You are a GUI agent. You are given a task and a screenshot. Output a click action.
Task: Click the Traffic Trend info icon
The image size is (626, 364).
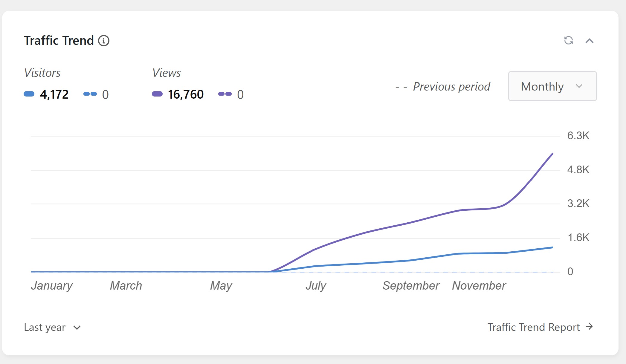[x=104, y=41]
